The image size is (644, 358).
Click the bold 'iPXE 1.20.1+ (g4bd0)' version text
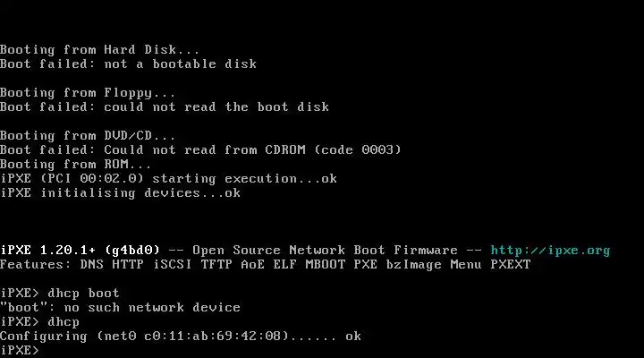79,251
